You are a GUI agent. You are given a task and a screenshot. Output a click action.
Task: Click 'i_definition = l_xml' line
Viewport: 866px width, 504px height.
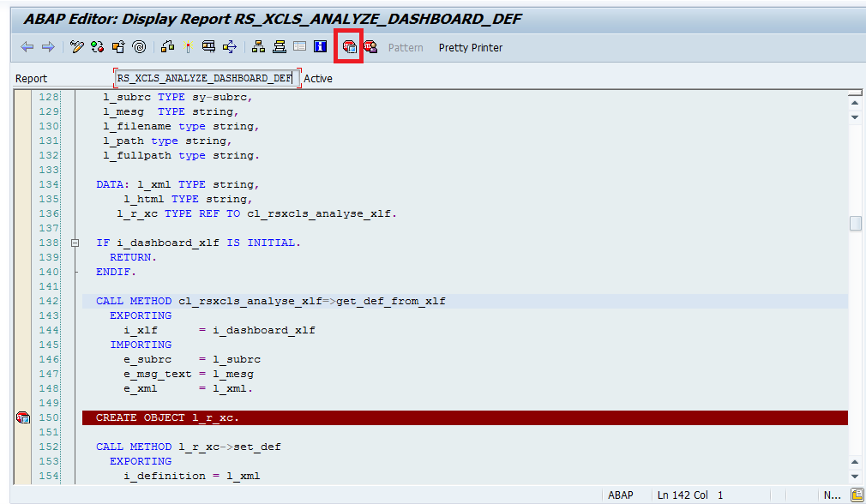192,476
